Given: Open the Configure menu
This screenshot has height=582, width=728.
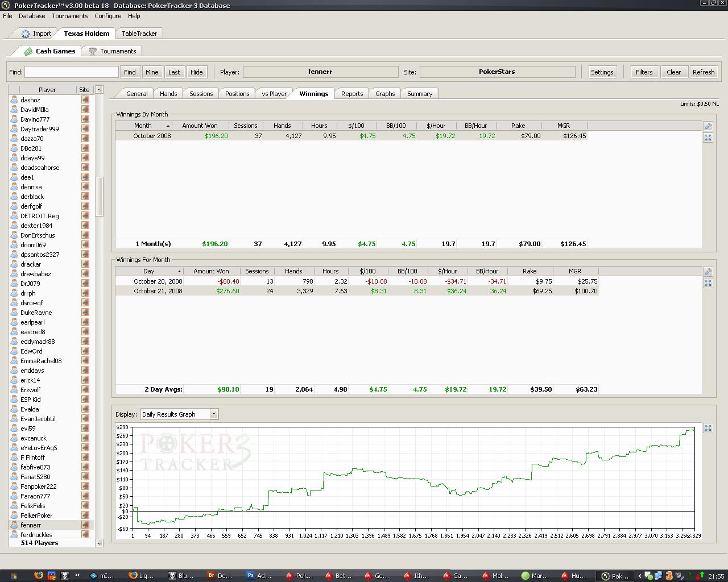Looking at the screenshot, I should pyautogui.click(x=108, y=16).
